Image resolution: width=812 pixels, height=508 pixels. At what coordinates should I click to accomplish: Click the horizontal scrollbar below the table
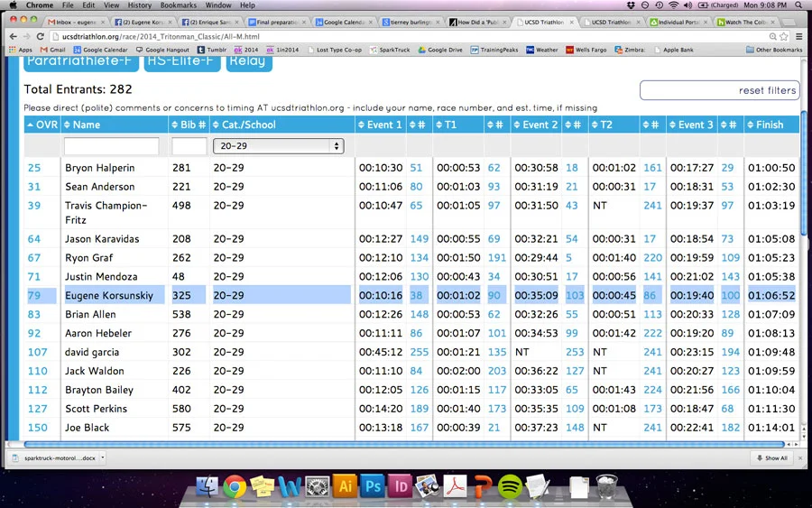tap(404, 444)
